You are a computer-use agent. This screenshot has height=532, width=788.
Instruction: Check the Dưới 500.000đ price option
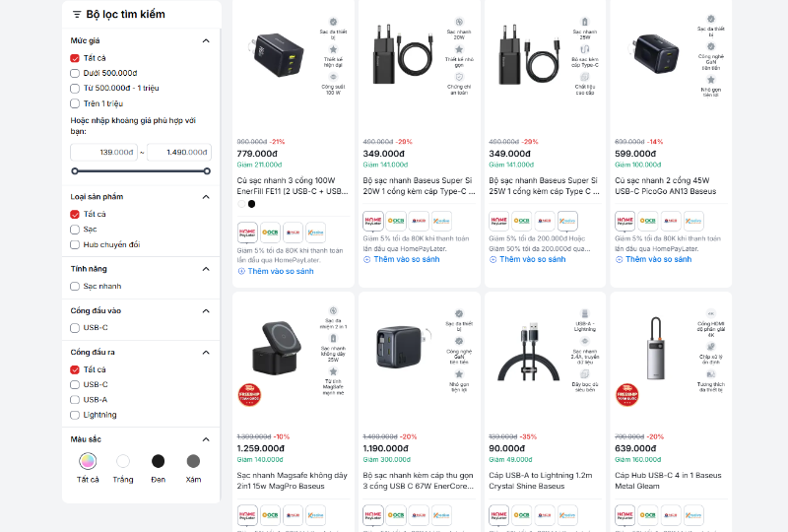pyautogui.click(x=75, y=74)
